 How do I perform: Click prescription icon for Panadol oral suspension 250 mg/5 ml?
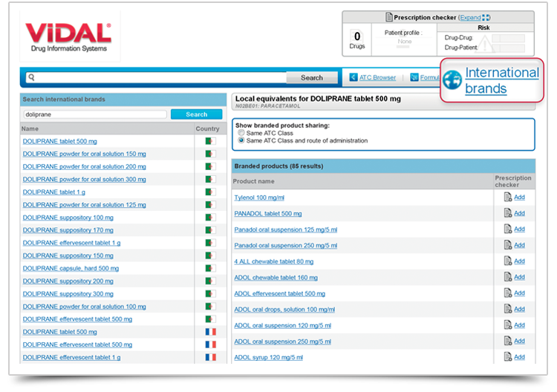pyautogui.click(x=508, y=245)
